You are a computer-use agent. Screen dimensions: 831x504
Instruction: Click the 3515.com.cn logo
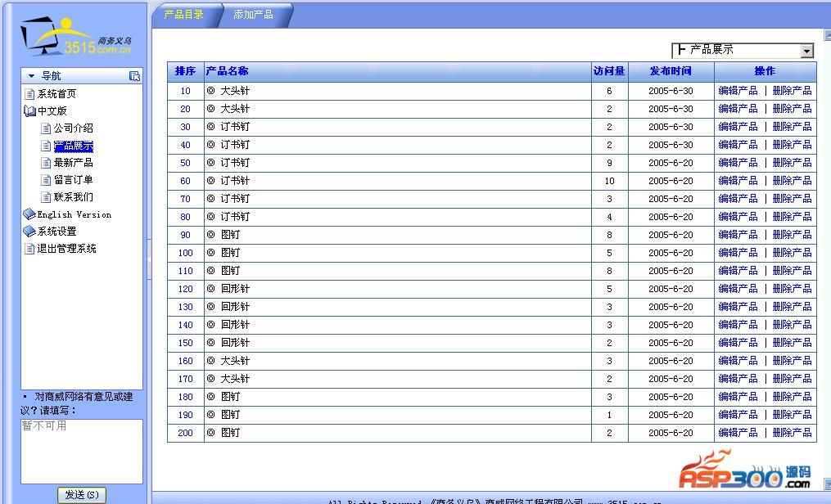point(76,37)
